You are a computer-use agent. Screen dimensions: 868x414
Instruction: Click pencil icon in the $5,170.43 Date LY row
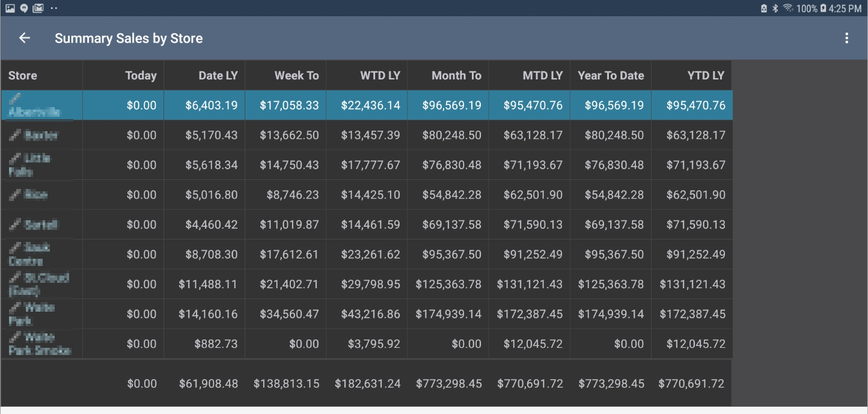15,135
